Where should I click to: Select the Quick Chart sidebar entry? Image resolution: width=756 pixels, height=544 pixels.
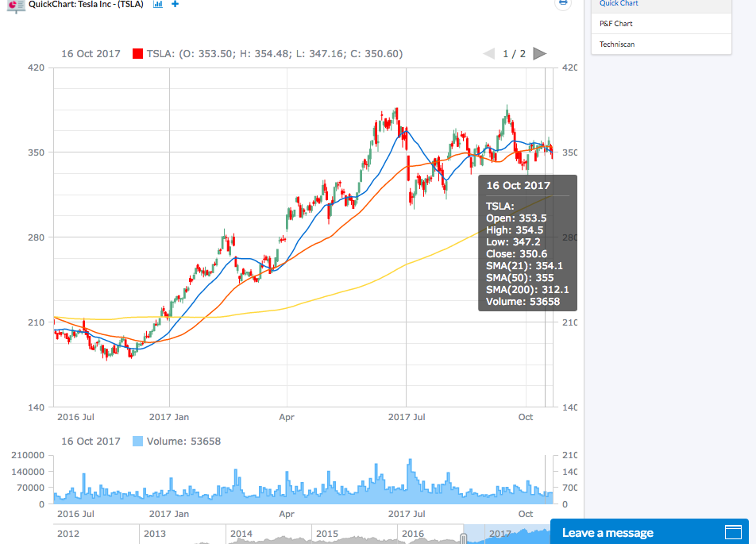(619, 4)
